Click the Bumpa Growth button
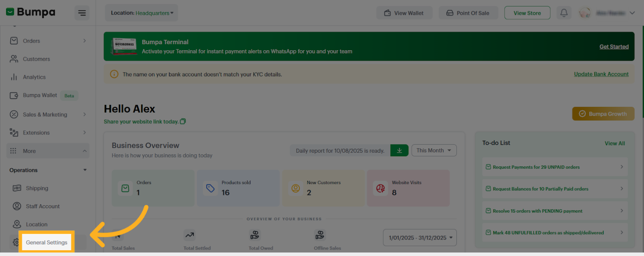644x256 pixels. point(603,114)
